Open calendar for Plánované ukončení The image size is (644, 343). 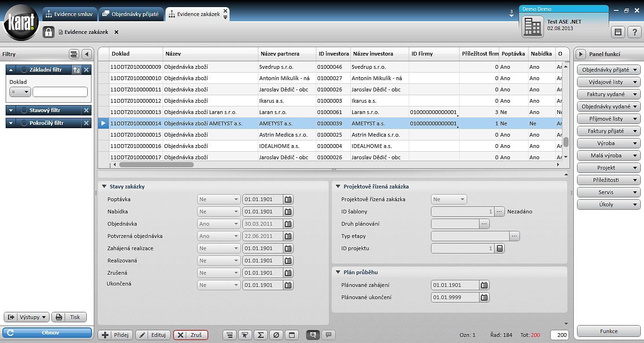[484, 297]
